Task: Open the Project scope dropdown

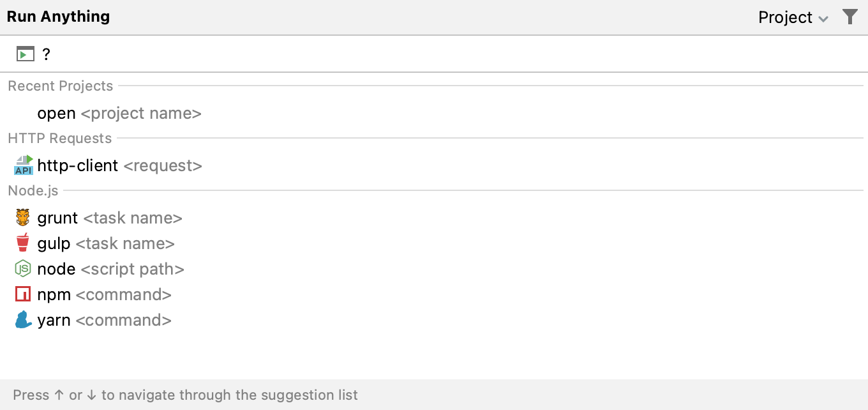Action: coord(793,17)
